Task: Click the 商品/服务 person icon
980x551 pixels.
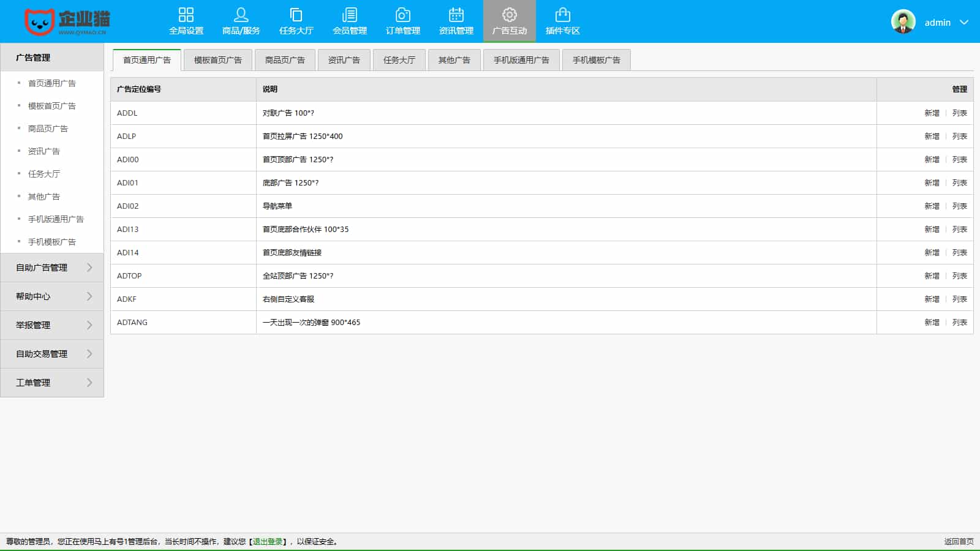Action: tap(241, 15)
